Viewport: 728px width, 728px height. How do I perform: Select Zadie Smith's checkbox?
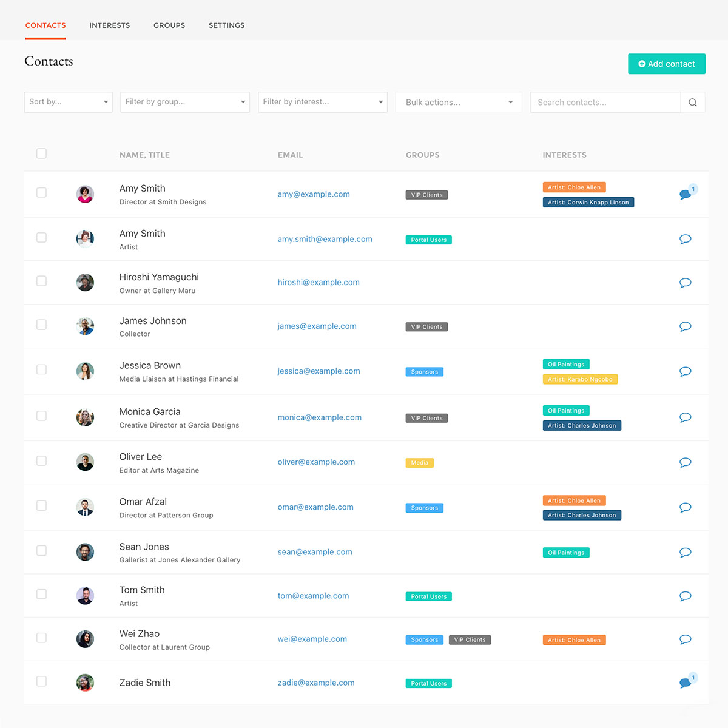41,681
